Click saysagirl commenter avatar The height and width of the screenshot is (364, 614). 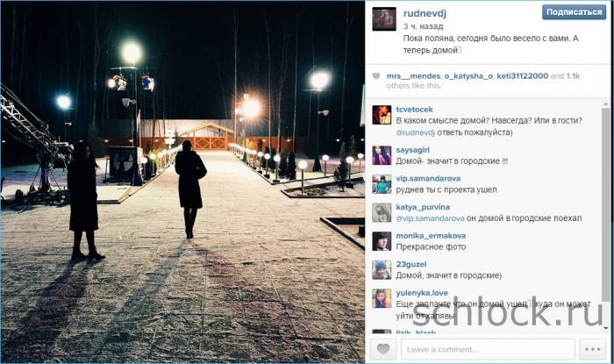[382, 155]
